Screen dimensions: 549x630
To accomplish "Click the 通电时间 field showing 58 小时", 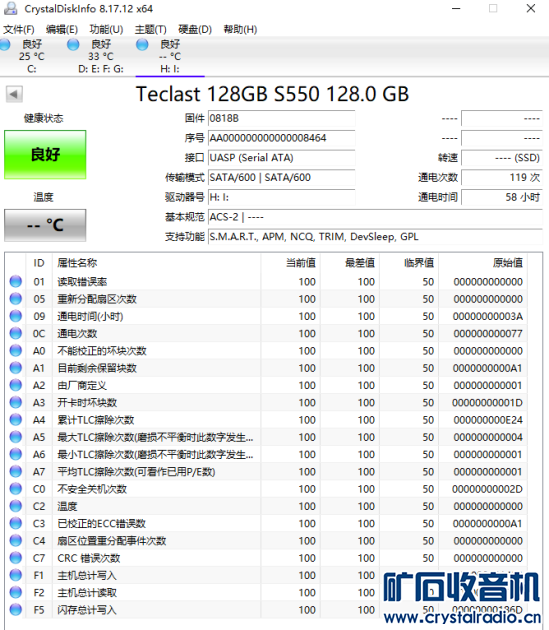I will (502, 197).
